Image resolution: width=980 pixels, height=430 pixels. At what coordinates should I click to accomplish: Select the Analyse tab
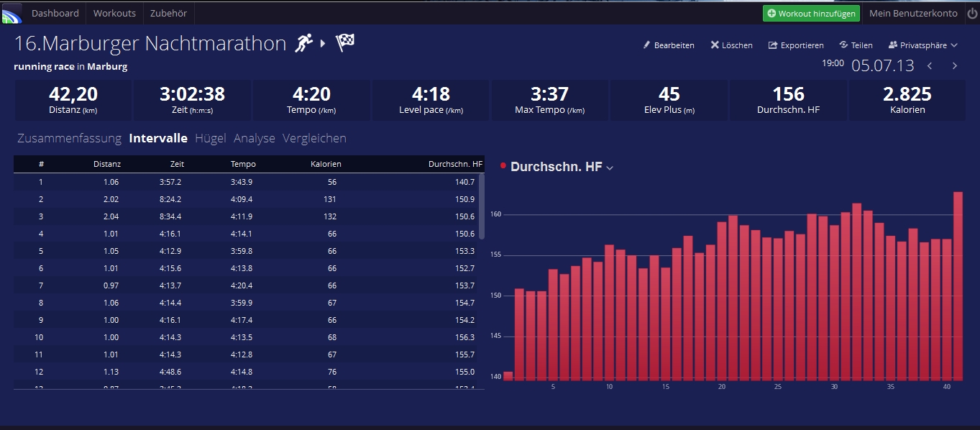pos(254,138)
